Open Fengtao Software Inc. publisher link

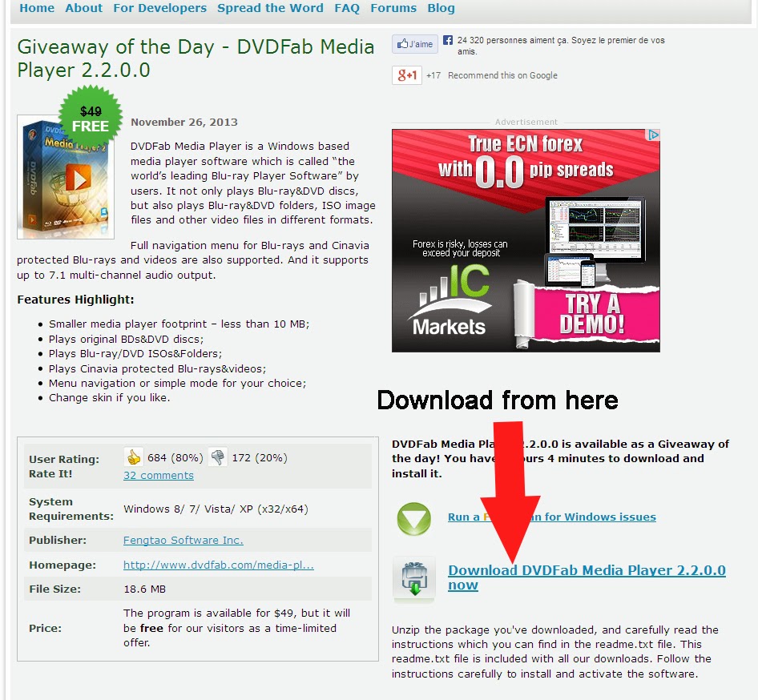point(183,540)
